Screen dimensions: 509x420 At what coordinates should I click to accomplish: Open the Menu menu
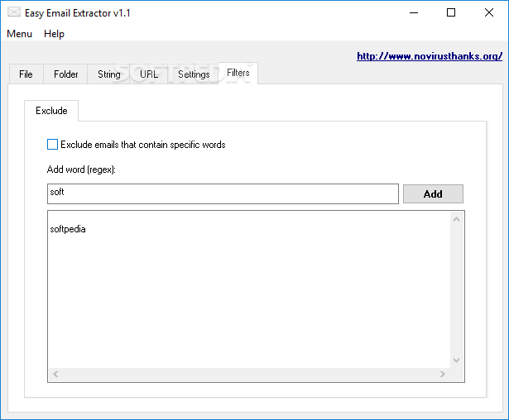20,34
